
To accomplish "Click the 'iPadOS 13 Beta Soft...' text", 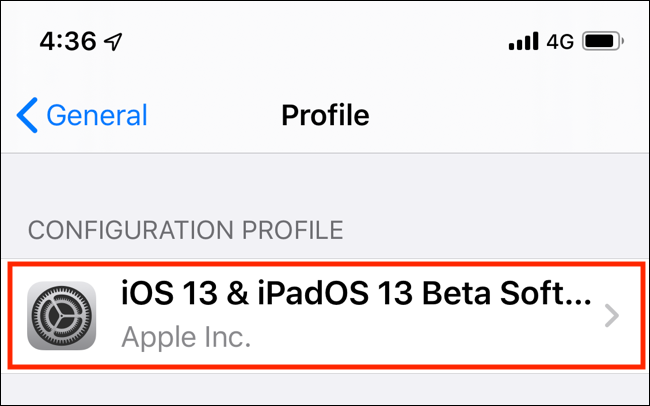I will [x=437, y=295].
